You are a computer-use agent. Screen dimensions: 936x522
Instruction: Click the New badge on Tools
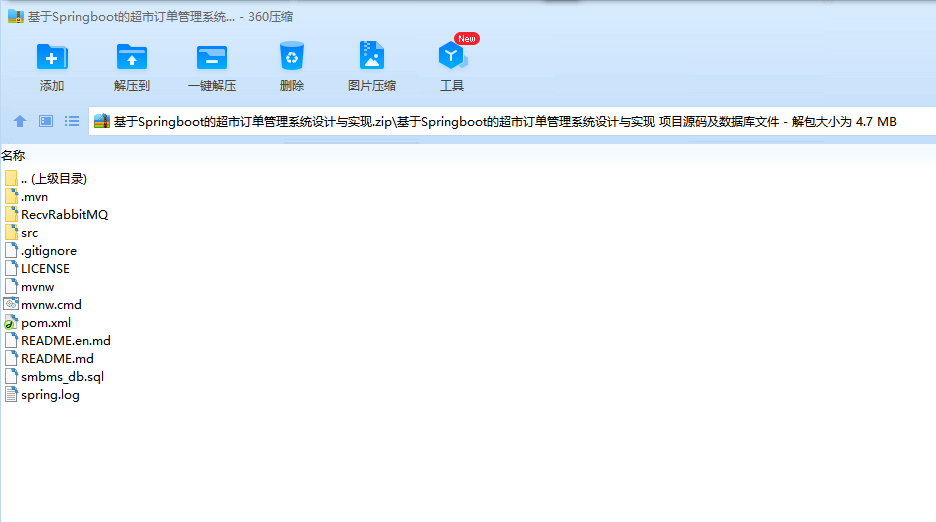pyautogui.click(x=467, y=39)
